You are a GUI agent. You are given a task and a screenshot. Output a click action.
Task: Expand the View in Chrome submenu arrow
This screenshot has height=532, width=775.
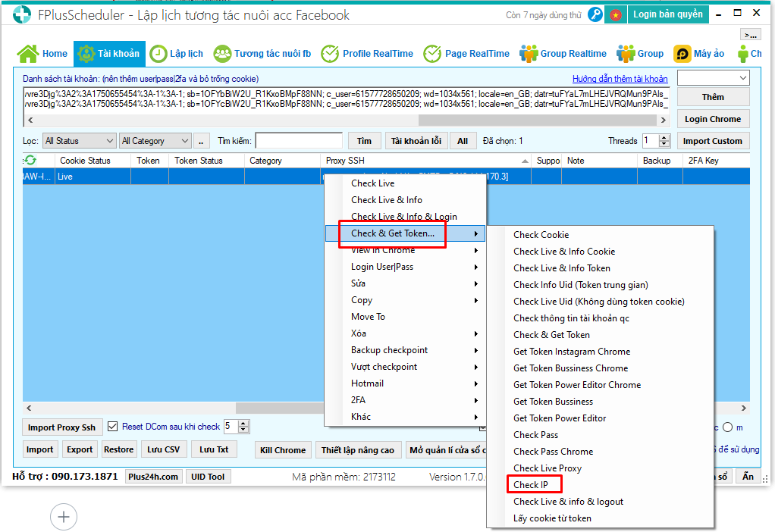click(476, 250)
